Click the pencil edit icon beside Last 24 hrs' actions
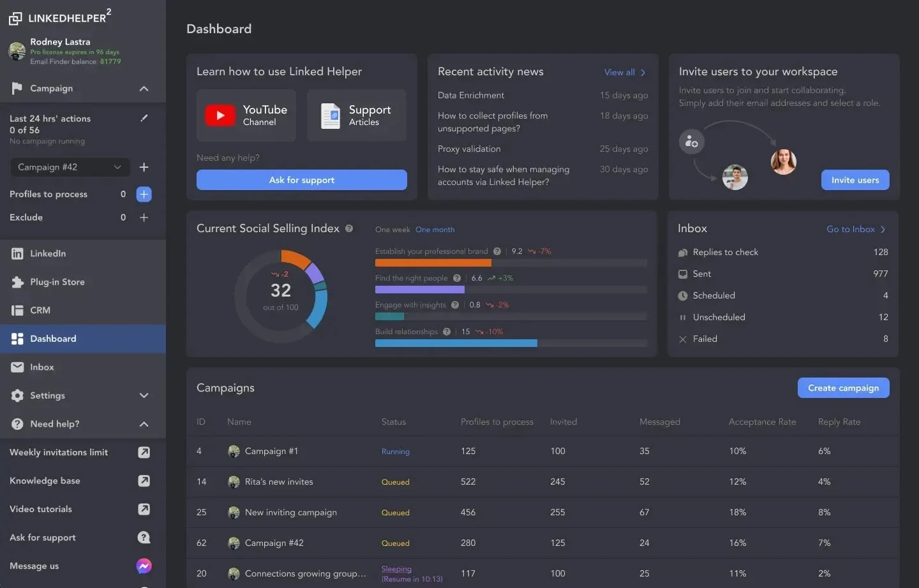The image size is (919, 588). click(x=144, y=118)
